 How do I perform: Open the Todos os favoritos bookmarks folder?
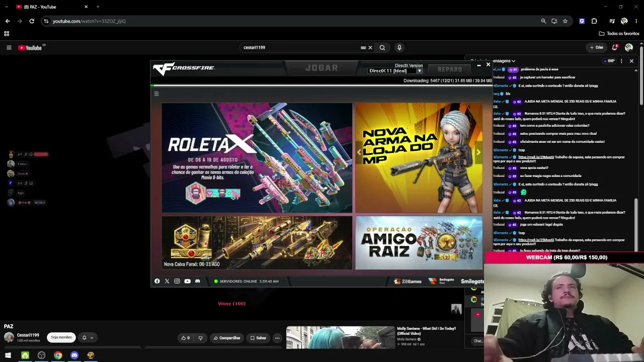pyautogui.click(x=619, y=34)
